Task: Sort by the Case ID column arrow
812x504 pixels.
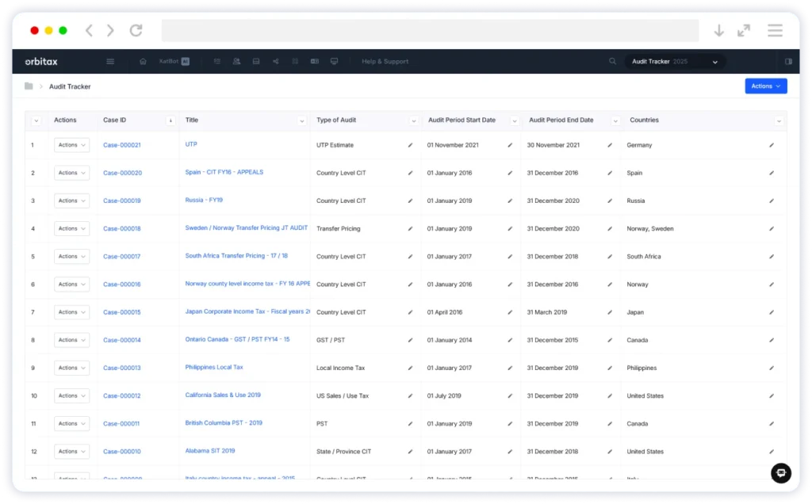Action: (x=170, y=120)
